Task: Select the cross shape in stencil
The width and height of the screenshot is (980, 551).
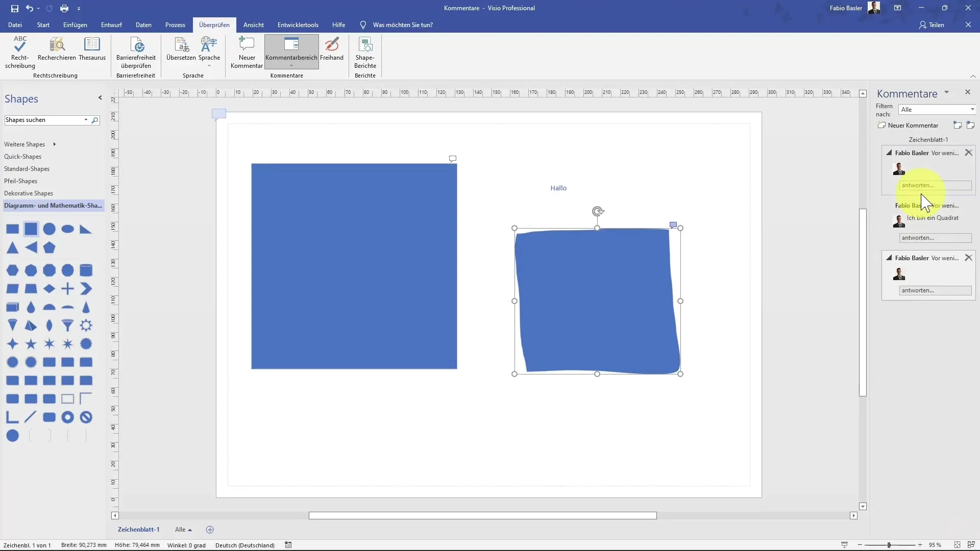Action: click(x=67, y=288)
